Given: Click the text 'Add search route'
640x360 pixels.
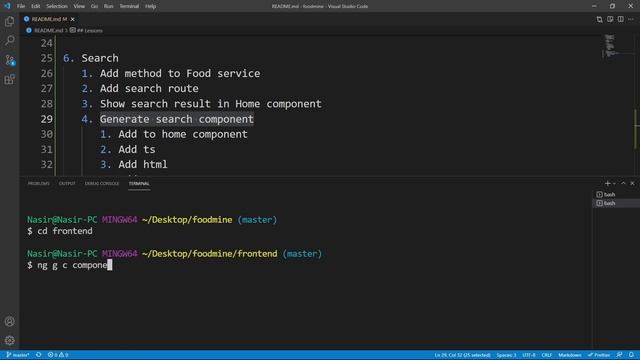Looking at the screenshot, I should tap(149, 89).
